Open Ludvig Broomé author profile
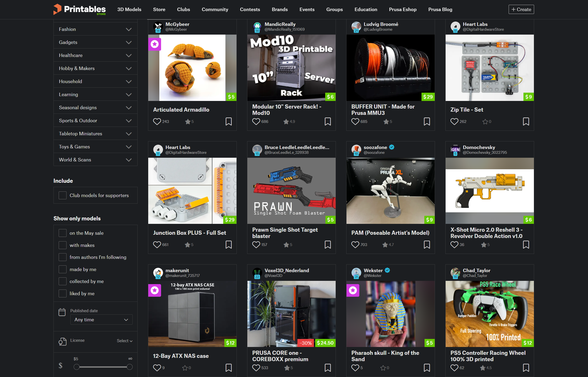This screenshot has width=588, height=377. click(x=381, y=24)
